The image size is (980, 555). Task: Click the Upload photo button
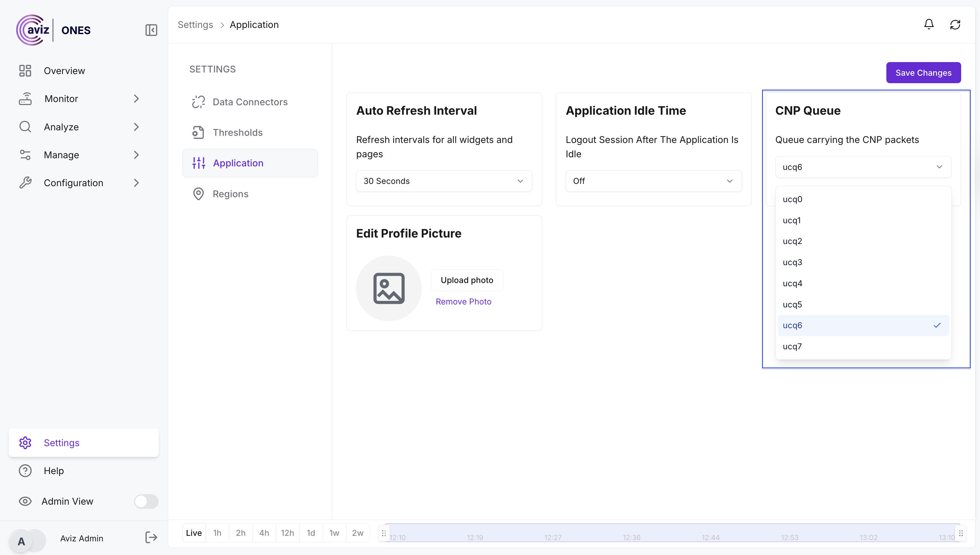[466, 280]
